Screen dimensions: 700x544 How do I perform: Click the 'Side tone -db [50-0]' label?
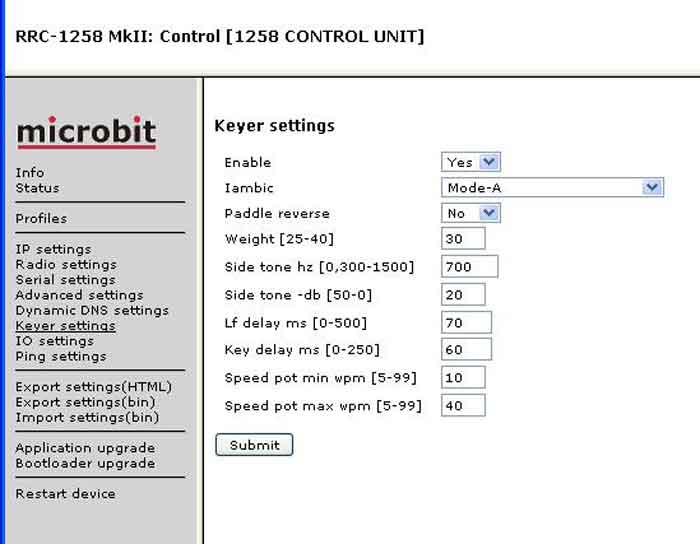pos(298,295)
